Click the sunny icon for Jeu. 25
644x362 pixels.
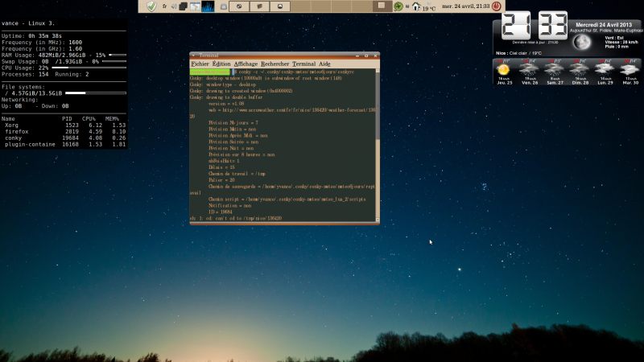[504, 70]
